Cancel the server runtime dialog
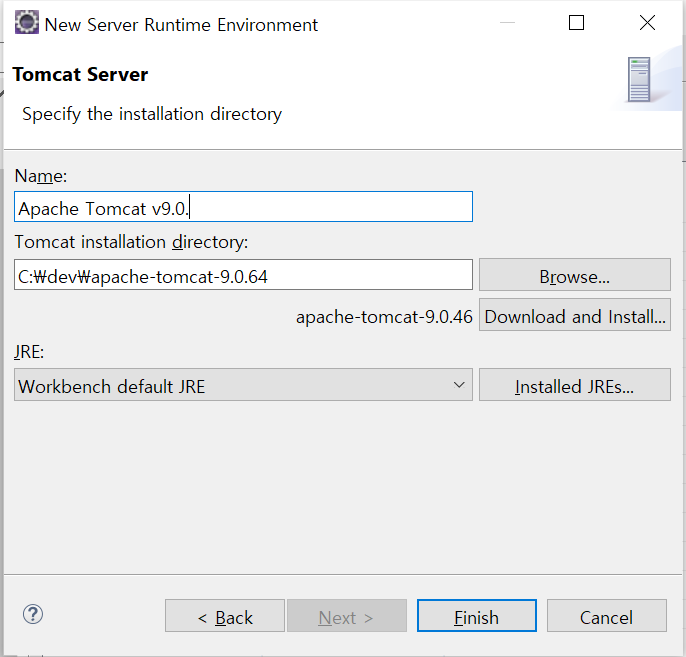This screenshot has height=657, width=686. [x=606, y=616]
